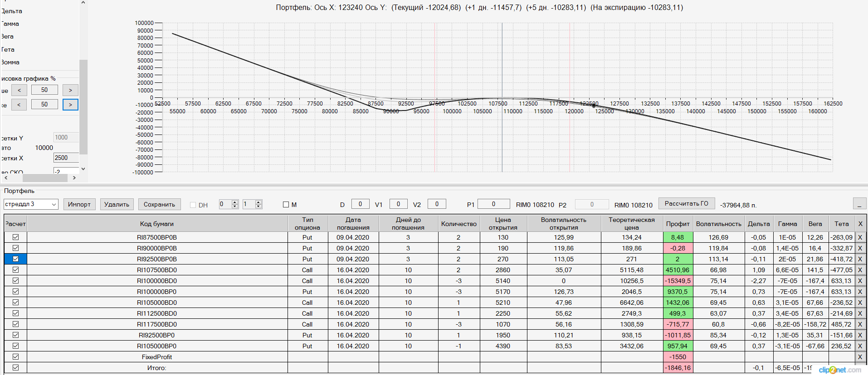
Task: Click the Импорт button
Action: [x=79, y=204]
